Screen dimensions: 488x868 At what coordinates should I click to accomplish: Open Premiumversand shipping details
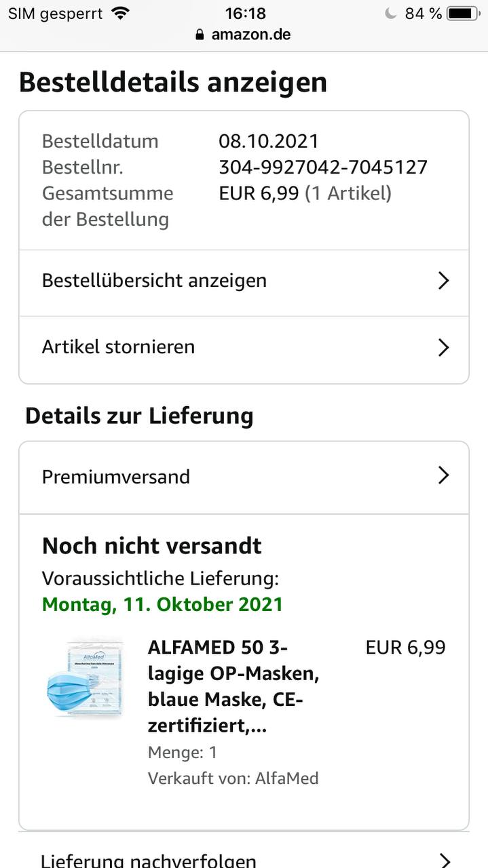point(116,477)
